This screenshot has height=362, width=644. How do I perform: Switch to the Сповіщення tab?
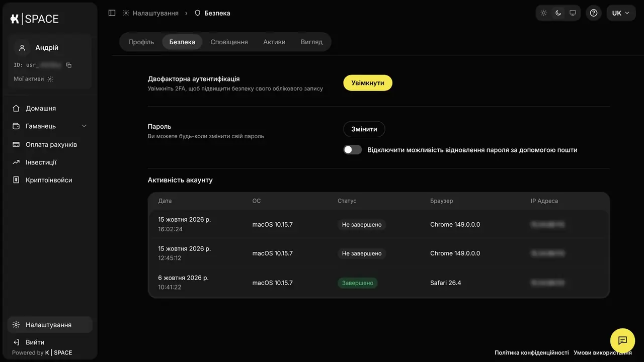(229, 42)
